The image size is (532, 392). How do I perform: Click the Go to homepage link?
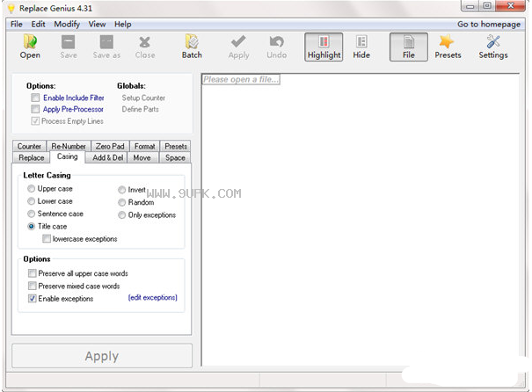pos(489,24)
